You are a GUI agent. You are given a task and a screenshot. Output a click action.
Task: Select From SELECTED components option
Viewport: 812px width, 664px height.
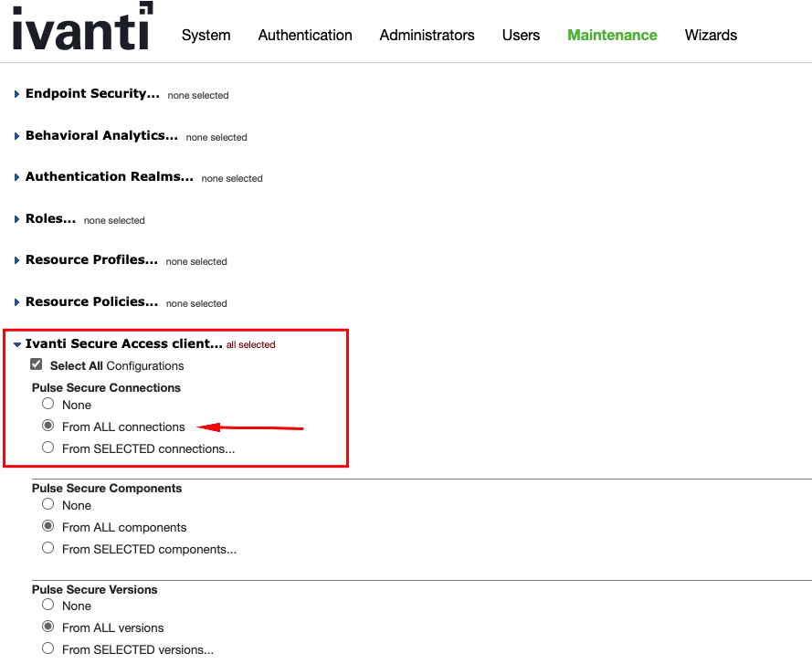[47, 547]
